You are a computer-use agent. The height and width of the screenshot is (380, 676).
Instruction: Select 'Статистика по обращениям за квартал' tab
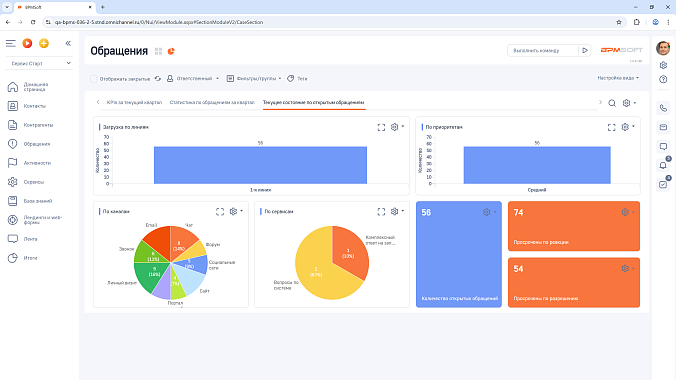pos(212,103)
